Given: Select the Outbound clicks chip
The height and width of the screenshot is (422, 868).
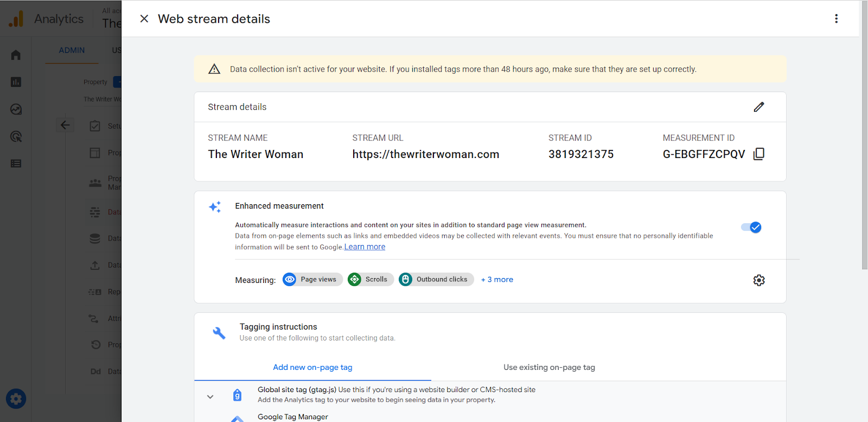Looking at the screenshot, I should pos(436,280).
